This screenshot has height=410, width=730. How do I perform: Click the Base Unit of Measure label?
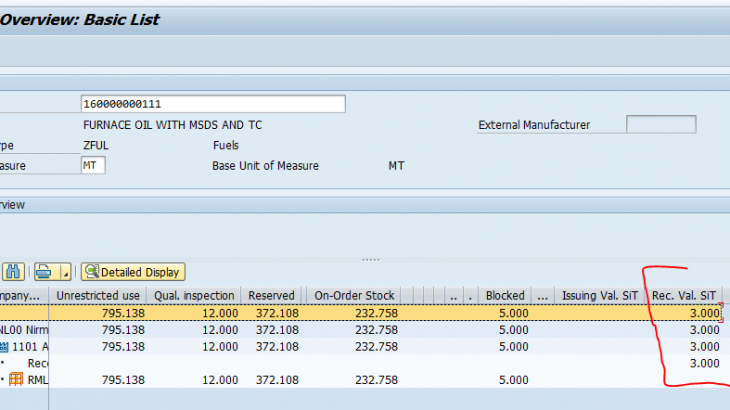[x=265, y=166]
